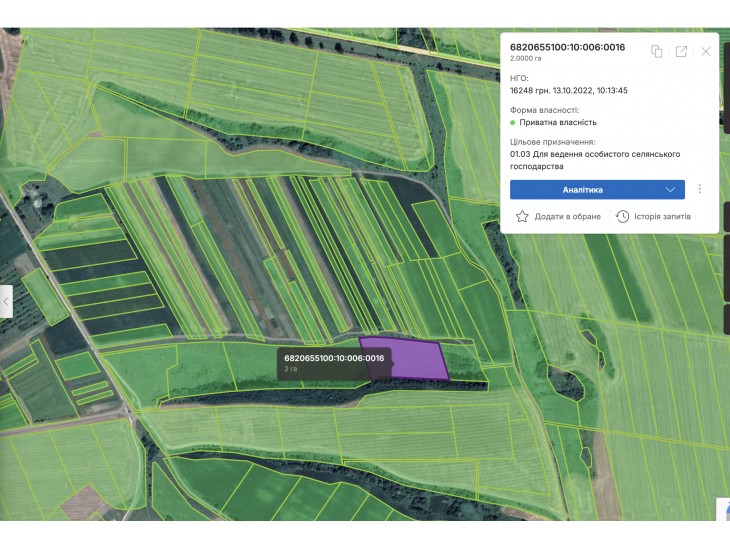730x547 pixels.
Task: Open Історія запитів request history
Action: coord(653,216)
